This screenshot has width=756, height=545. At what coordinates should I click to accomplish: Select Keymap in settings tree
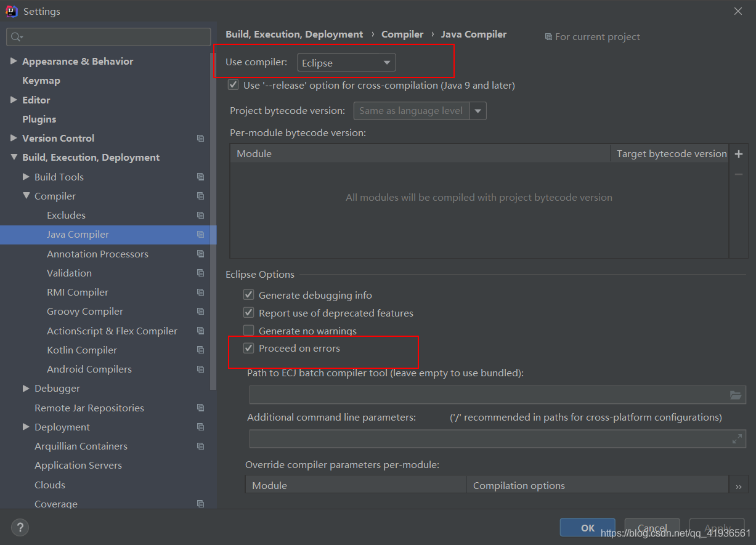coord(41,81)
